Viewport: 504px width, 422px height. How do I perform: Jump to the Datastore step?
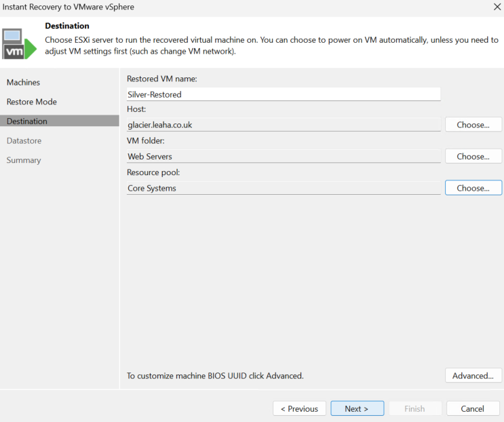click(x=24, y=140)
